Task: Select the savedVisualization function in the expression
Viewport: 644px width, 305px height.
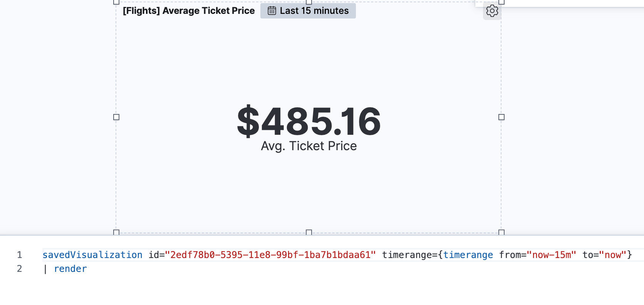Action: [x=92, y=255]
